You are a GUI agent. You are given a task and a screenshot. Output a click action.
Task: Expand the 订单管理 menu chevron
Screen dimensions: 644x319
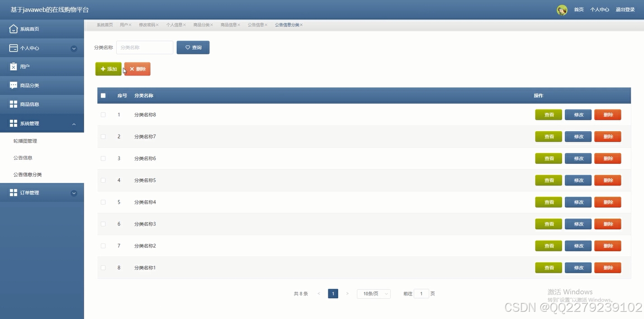tap(74, 192)
